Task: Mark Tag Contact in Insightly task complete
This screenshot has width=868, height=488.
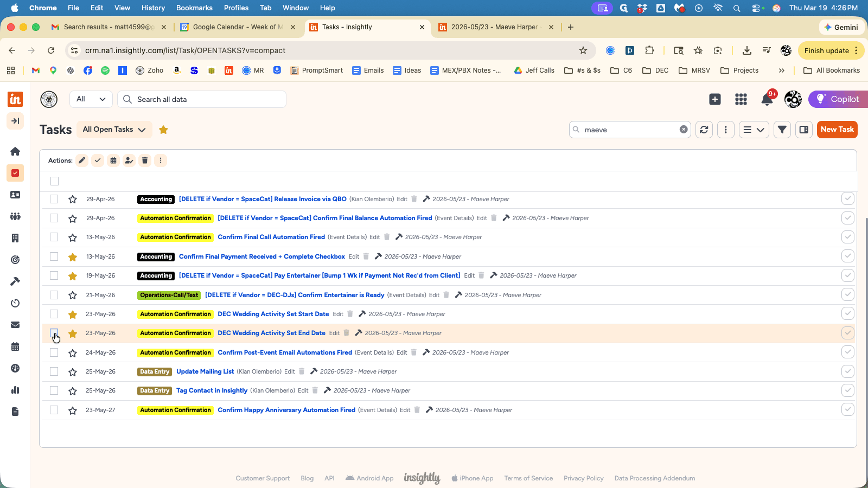Action: 848,390
